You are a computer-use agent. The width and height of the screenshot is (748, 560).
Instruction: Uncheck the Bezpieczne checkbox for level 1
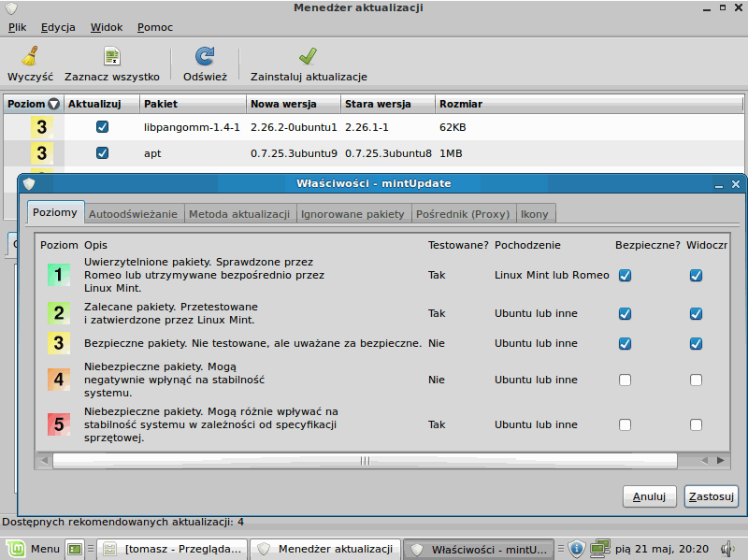pyautogui.click(x=625, y=275)
